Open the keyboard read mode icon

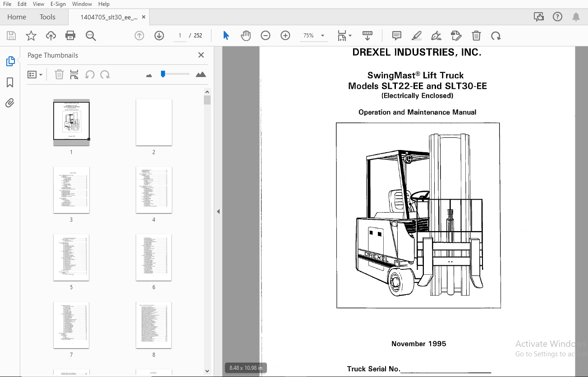(367, 36)
